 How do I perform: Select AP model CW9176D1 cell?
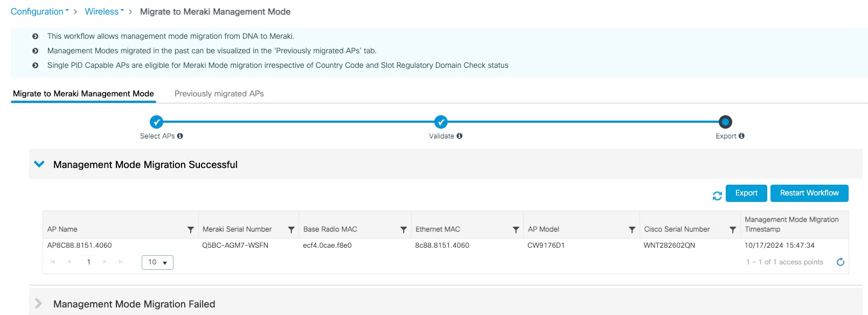546,246
